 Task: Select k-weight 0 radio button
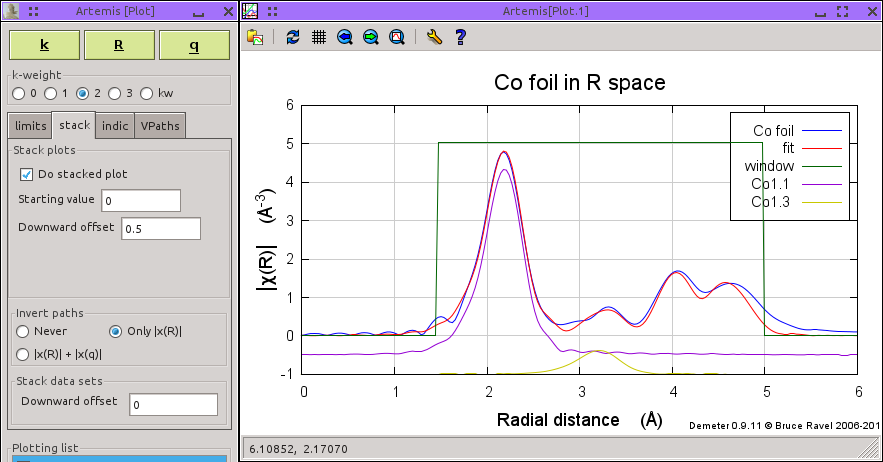pos(19,94)
